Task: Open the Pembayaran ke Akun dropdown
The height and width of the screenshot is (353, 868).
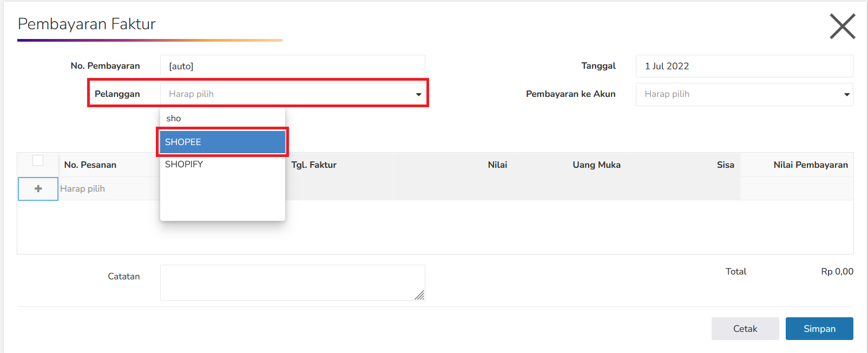Action: tap(744, 94)
